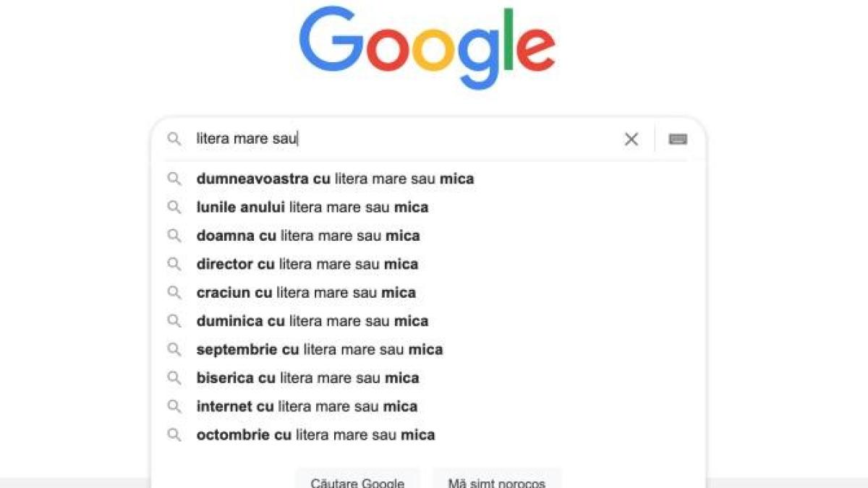The height and width of the screenshot is (488, 868).
Task: Click the Google logo
Action: click(x=427, y=47)
